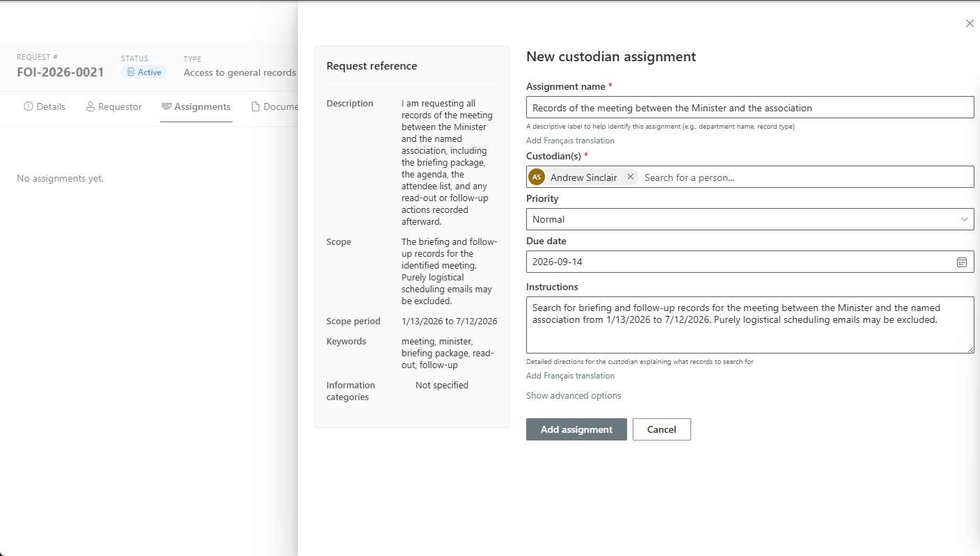Click the Add assignment button

pos(576,429)
